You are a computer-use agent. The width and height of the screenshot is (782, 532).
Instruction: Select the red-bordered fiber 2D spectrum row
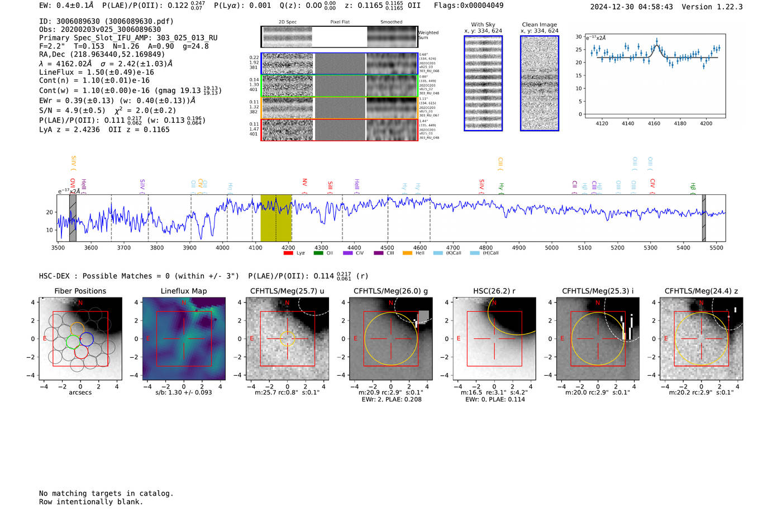340,130
